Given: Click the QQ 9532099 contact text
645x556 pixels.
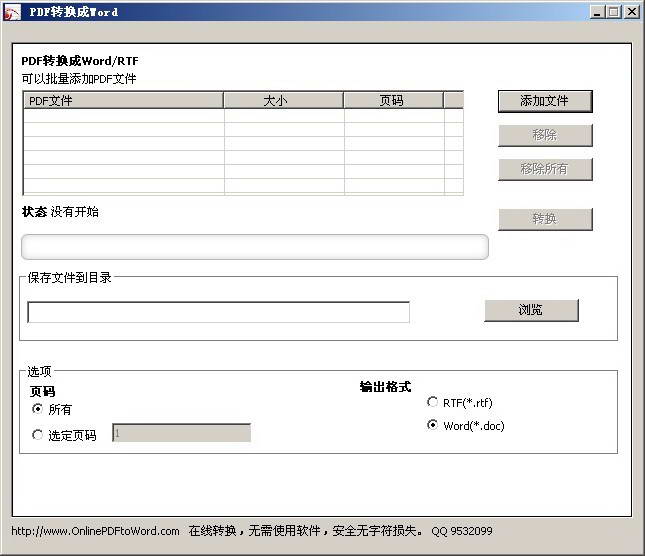Looking at the screenshot, I should pos(462,531).
